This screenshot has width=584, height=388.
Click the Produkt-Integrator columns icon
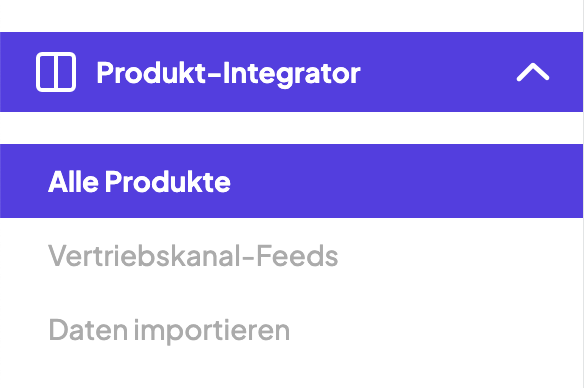[x=56, y=72]
